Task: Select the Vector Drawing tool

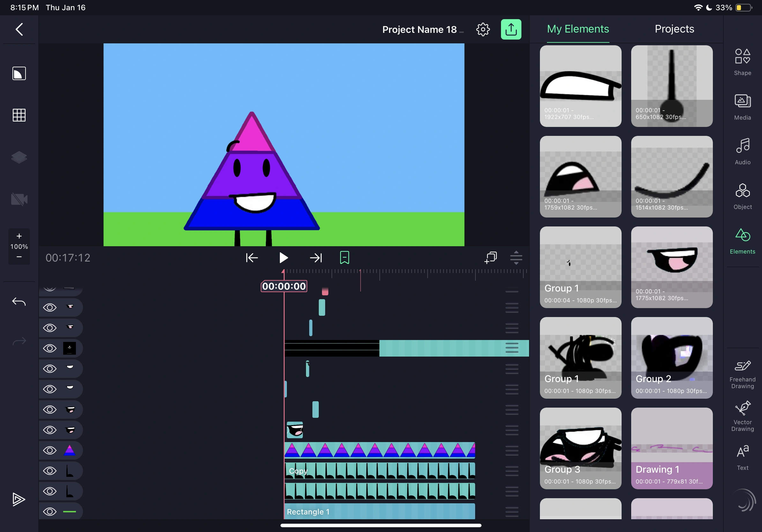Action: (x=742, y=416)
